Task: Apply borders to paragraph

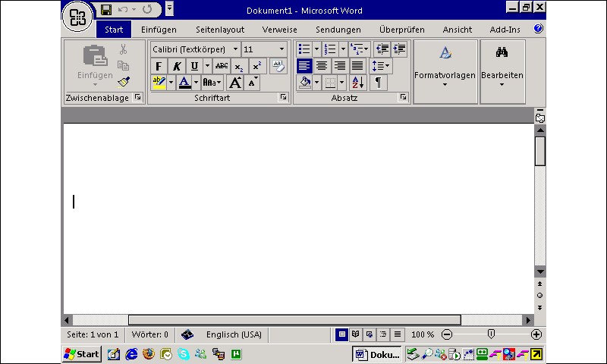Action: (330, 83)
